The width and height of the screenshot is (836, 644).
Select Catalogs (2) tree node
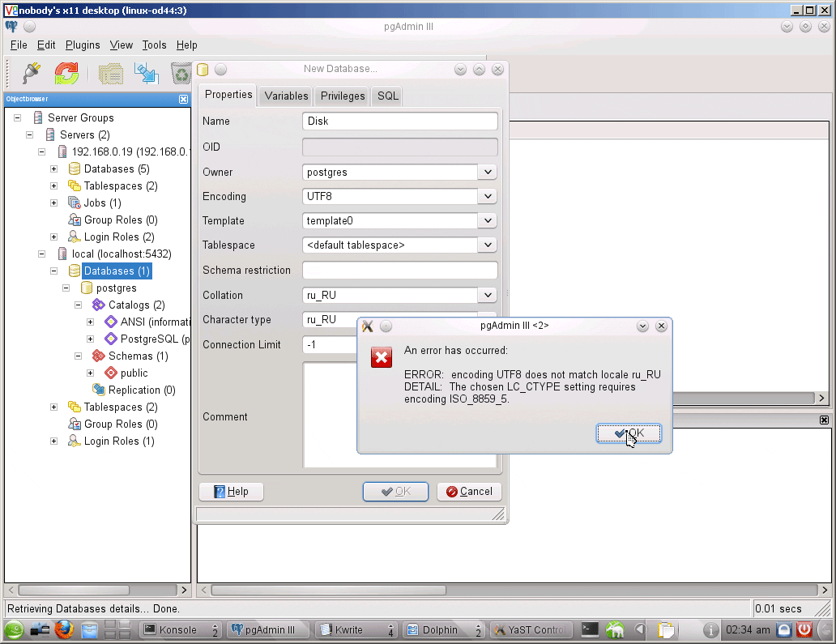136,305
